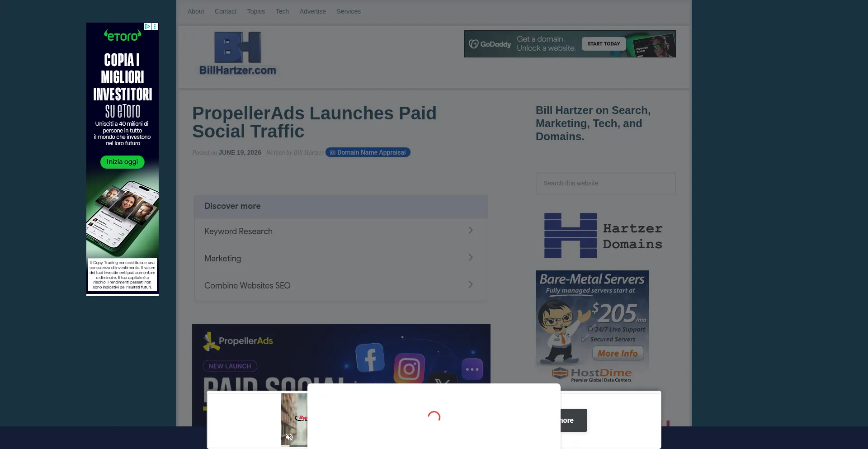
Task: Click the Facebook icon in the PropellerAds image
Action: (x=370, y=357)
